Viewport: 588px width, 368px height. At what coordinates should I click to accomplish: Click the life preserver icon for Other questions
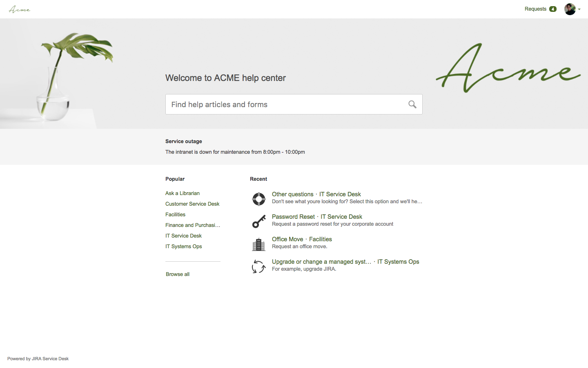pos(258,199)
